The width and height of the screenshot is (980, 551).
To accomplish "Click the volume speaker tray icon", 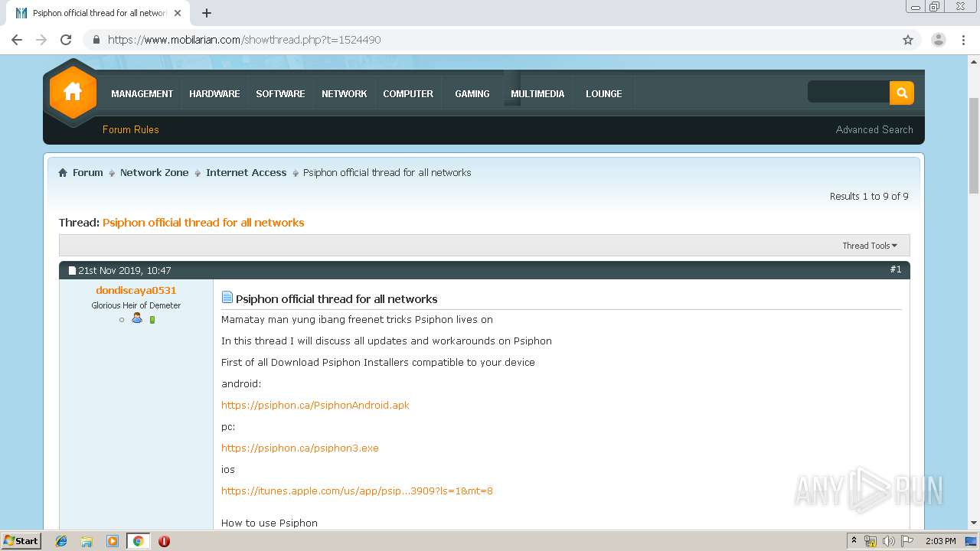I will (x=889, y=541).
